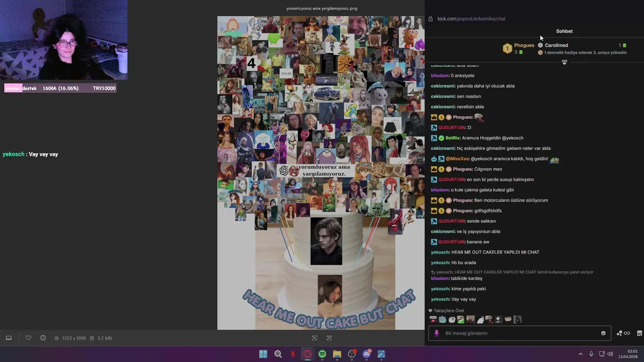
Task: Click the zoom-to-fit icon below the image
Action: [314, 338]
